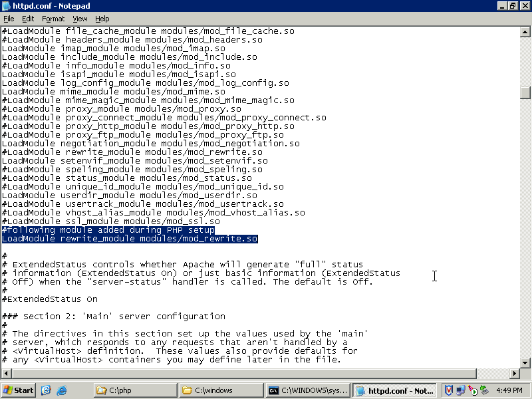Image resolution: width=532 pixels, height=399 pixels.
Task: Switch to the C:\WINDOWS\sys command prompt window
Action: [306, 390]
